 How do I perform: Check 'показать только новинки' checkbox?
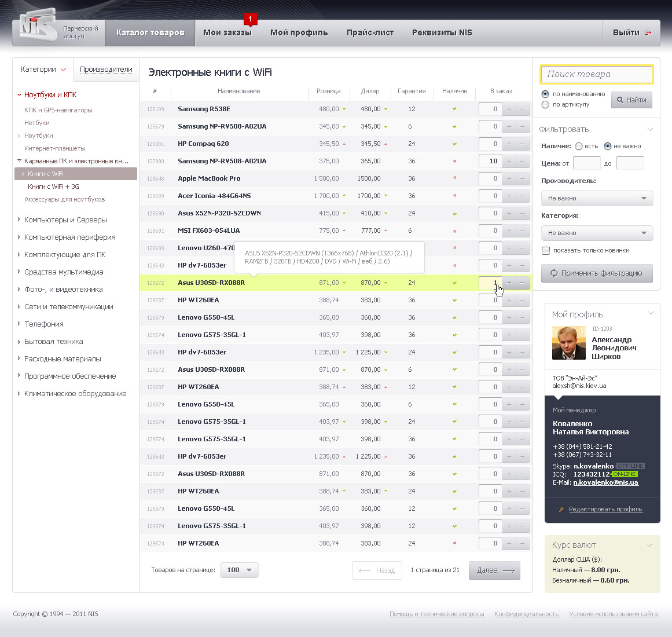546,250
